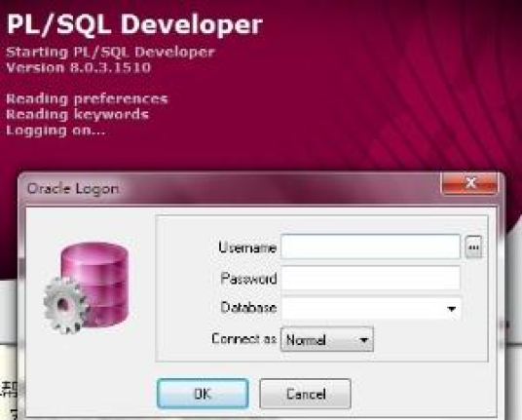522x420 pixels.
Task: Click the Reading keywords status line
Action: pyautogui.click(x=77, y=115)
